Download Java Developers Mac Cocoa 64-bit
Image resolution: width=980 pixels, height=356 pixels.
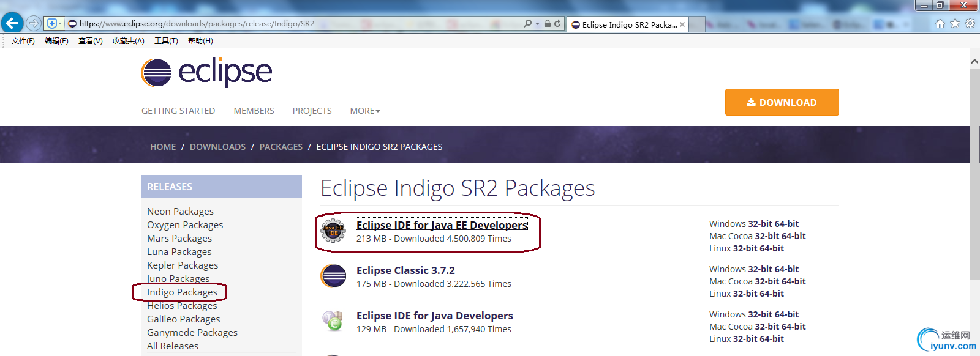click(794, 327)
